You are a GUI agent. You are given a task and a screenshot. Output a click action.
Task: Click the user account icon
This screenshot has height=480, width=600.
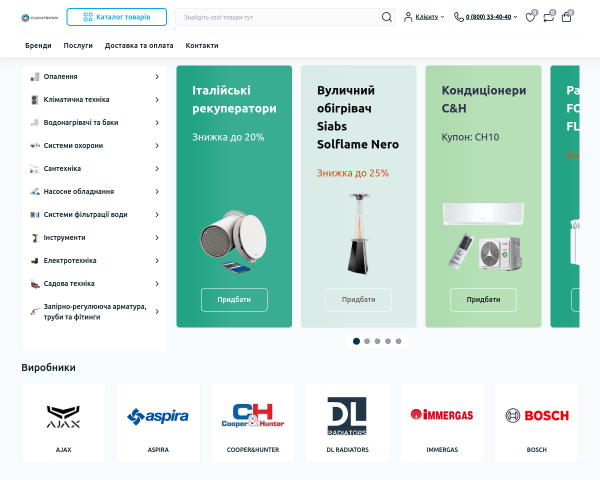pyautogui.click(x=408, y=17)
